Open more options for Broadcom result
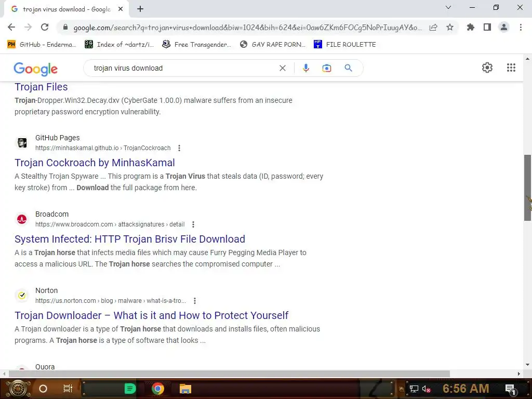532x399 pixels. tap(193, 224)
